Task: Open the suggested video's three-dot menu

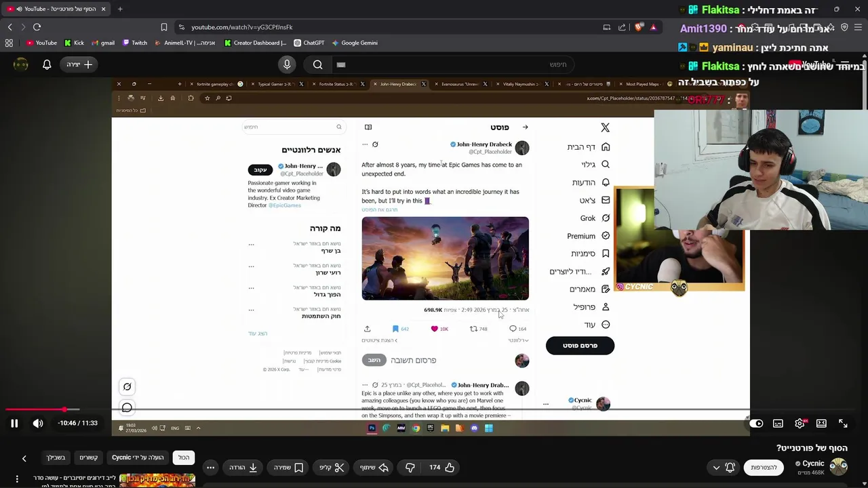Action: pyautogui.click(x=17, y=480)
